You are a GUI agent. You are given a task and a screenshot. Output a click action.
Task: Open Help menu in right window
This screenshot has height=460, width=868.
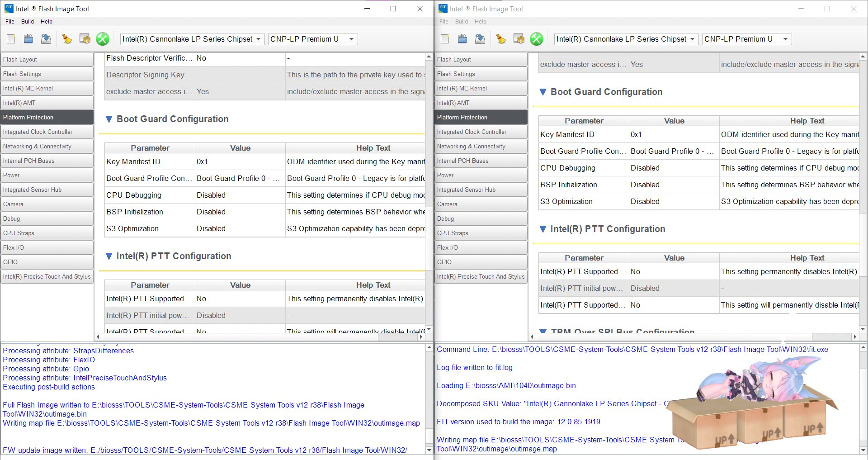[481, 21]
